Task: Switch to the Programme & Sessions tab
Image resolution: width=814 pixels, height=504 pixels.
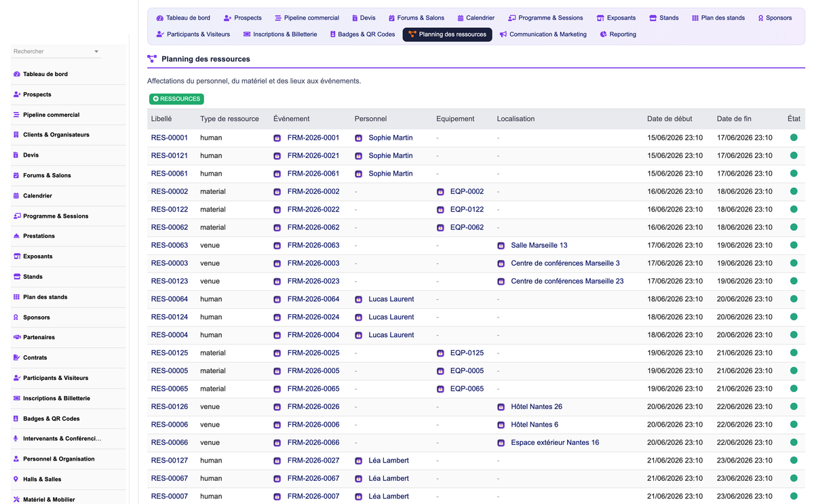Action: [x=545, y=18]
